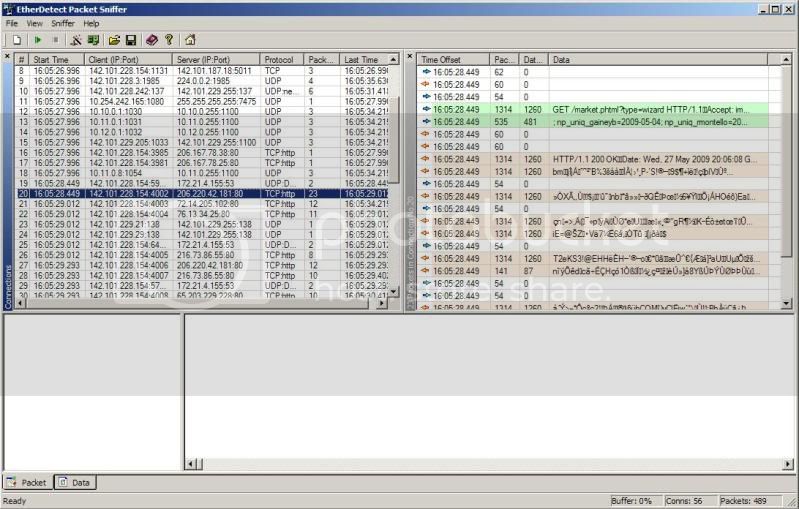Sort connections by the Protocol column header
Viewport: 799px width, 509px height.
coord(281,60)
